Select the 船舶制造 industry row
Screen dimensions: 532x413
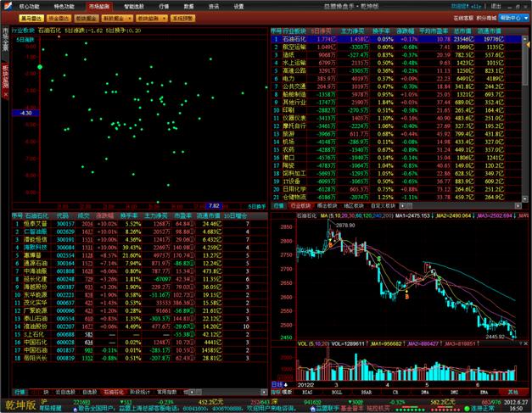tap(396, 94)
